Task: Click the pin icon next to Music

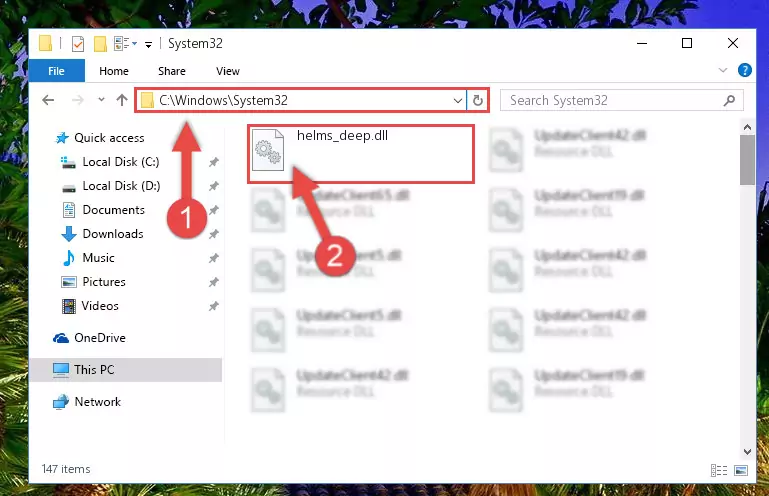Action: tap(213, 258)
